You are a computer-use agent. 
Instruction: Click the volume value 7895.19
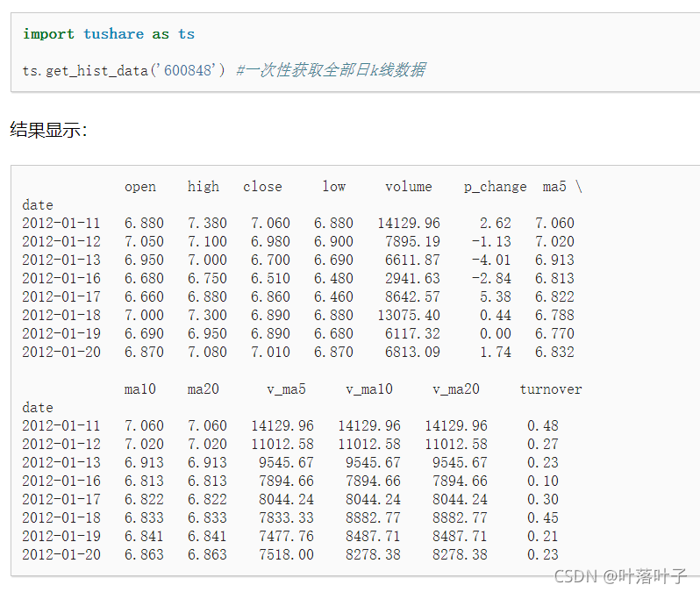pos(412,241)
